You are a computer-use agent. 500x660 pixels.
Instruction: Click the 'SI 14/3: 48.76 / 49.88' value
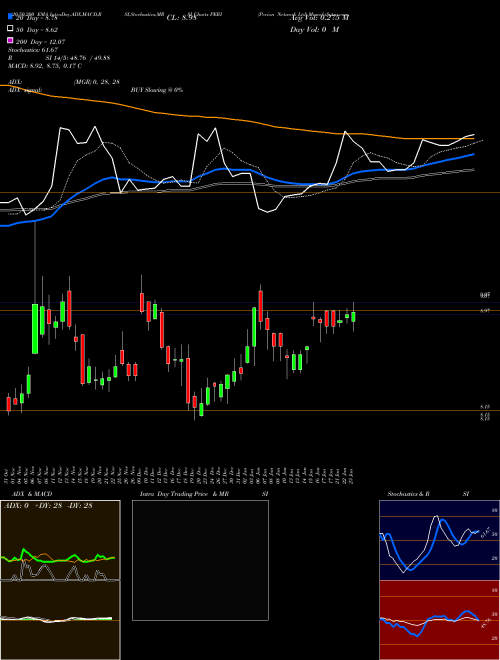coord(78,58)
